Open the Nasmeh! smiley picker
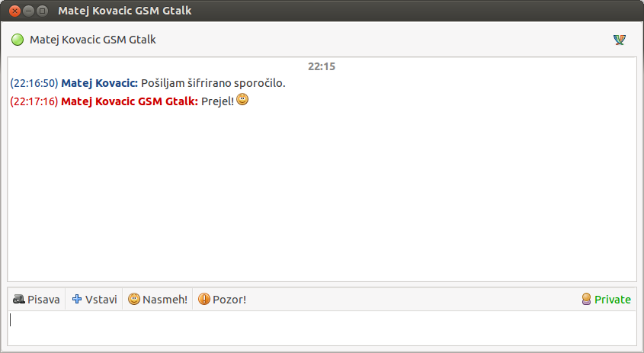The image size is (644, 353). 158,299
